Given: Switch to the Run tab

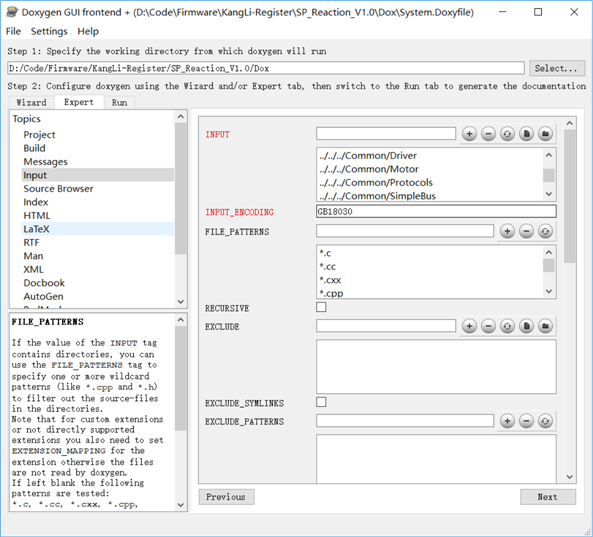Looking at the screenshot, I should coord(119,102).
